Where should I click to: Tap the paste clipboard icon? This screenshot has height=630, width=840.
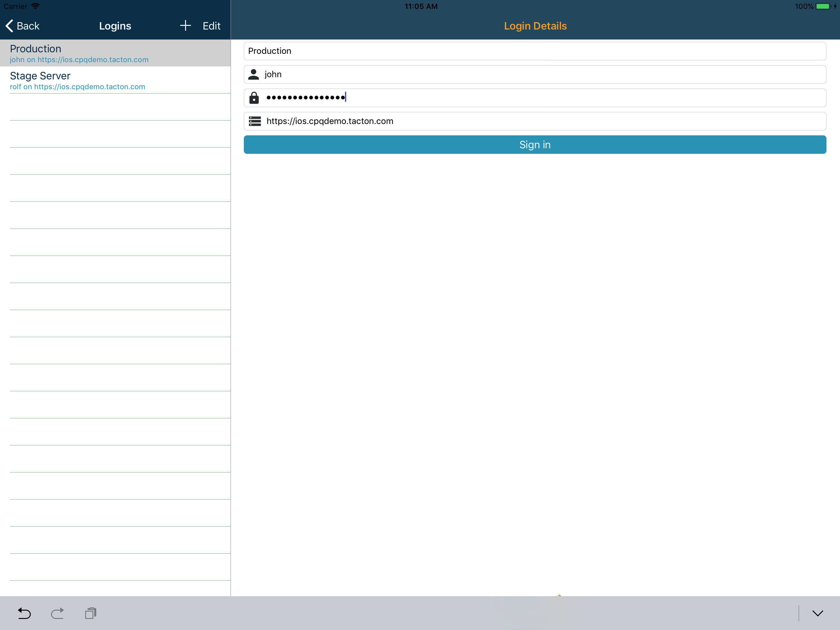91,613
